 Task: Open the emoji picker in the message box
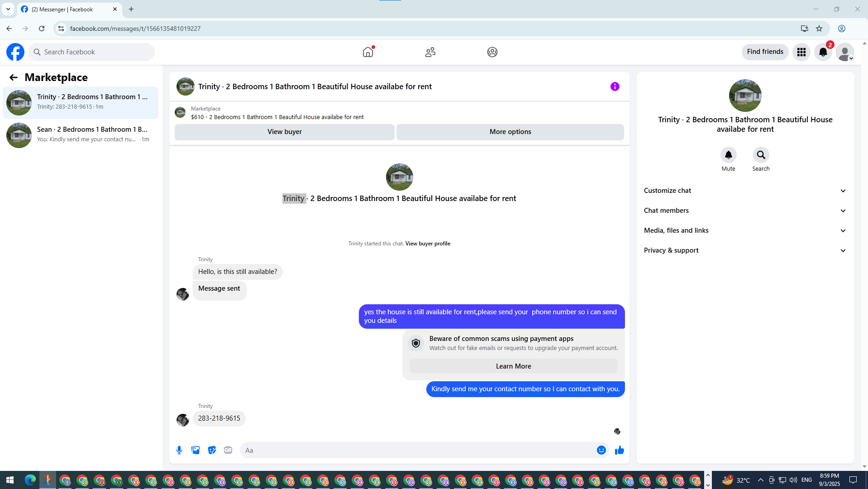pyautogui.click(x=601, y=450)
